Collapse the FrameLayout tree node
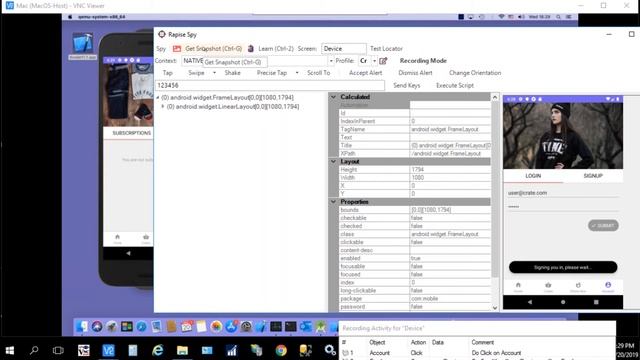 pos(158,98)
